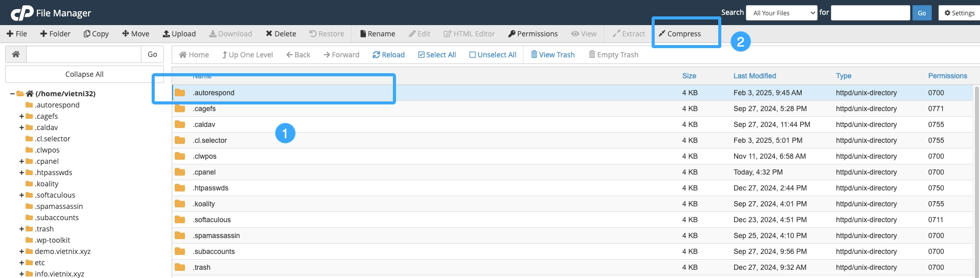Click the Download toolbar button
The width and height of the screenshot is (980, 278).
231,34
